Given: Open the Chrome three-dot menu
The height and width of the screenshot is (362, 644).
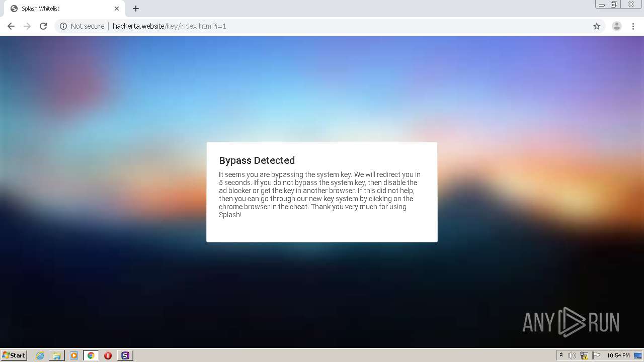Looking at the screenshot, I should (x=633, y=26).
